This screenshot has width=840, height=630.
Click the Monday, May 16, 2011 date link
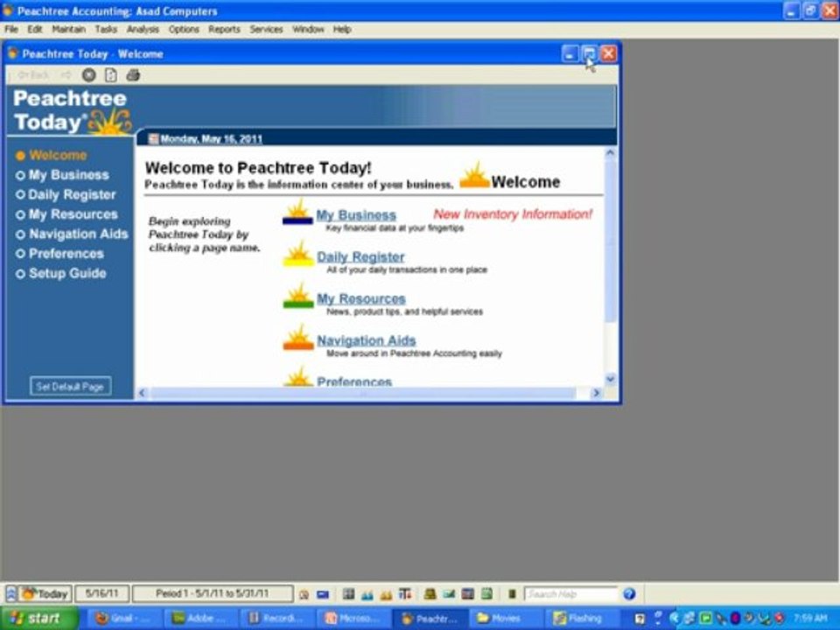(x=211, y=139)
